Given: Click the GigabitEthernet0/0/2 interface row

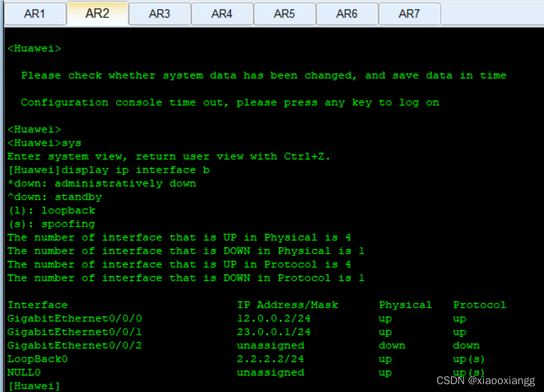Looking at the screenshot, I should click(75, 345).
